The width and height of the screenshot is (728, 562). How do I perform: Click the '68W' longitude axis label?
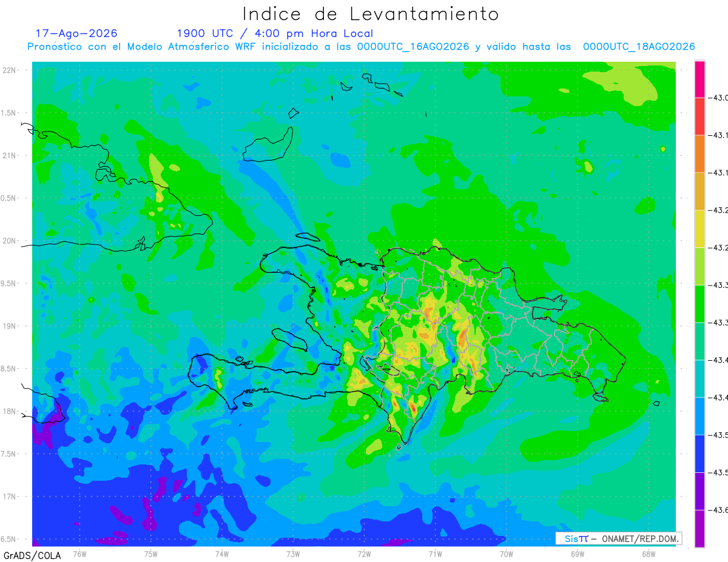(x=649, y=554)
